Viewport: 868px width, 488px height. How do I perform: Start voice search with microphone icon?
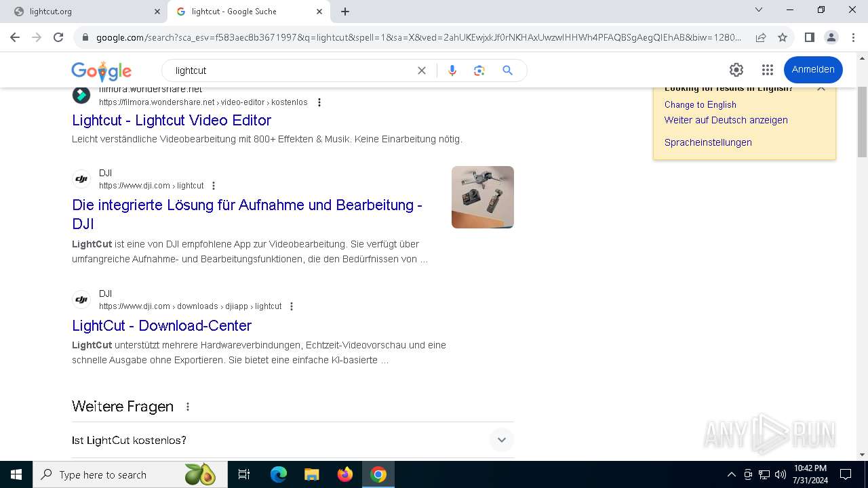pos(452,70)
